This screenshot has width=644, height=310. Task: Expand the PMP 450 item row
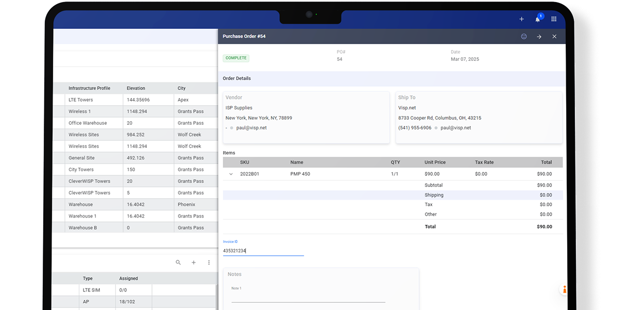[x=231, y=174]
